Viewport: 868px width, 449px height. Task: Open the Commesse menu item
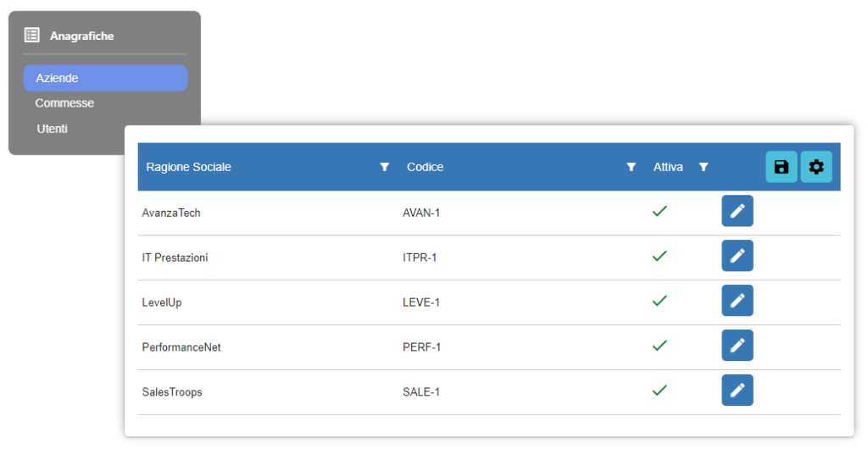coord(64,103)
